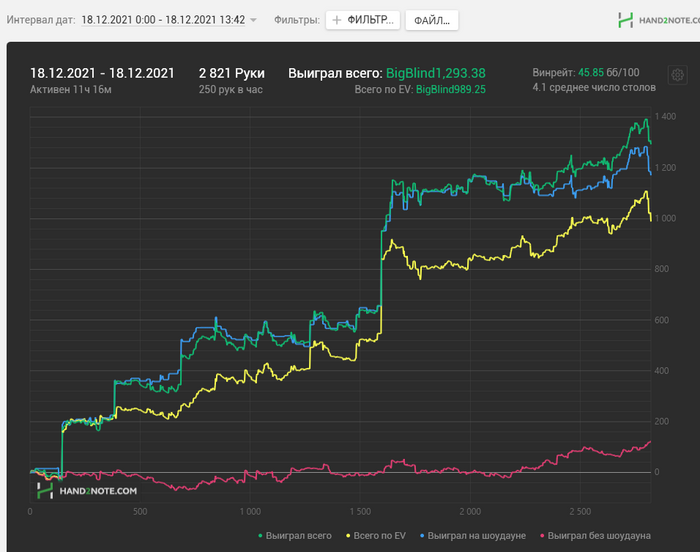Click the green legend dot for Выиграл всего

tap(260, 535)
